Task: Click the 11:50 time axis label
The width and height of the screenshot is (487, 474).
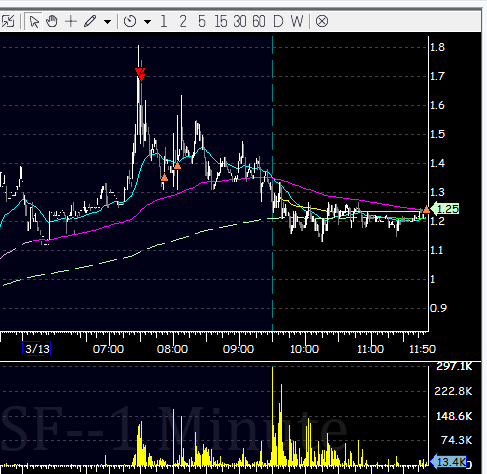Action: click(x=422, y=349)
